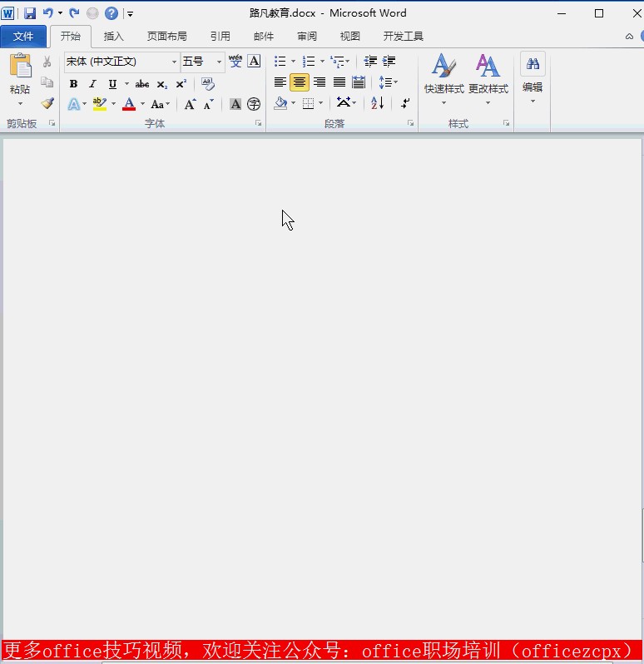Click the 粘贴 paste button
Screen dimensions: 644x664
pos(20,75)
